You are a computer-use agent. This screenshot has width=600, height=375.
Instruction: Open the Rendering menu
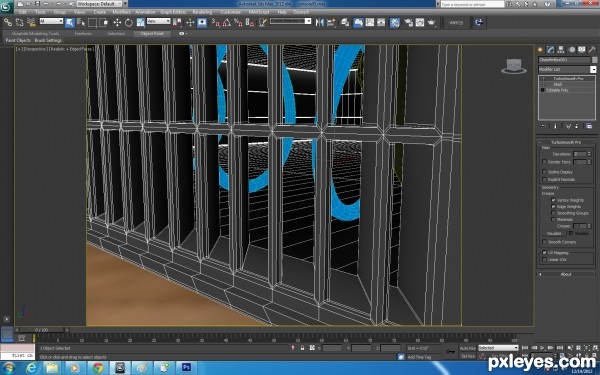click(202, 12)
